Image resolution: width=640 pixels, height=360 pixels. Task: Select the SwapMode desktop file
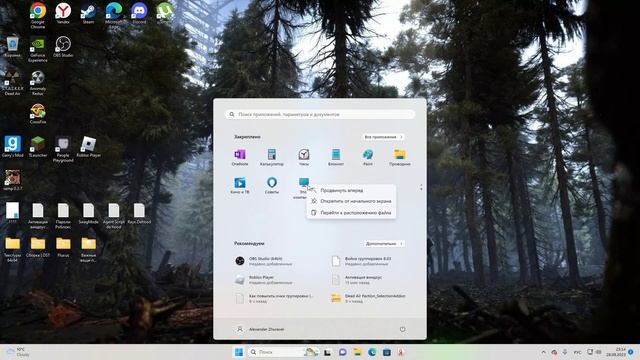coord(88,213)
